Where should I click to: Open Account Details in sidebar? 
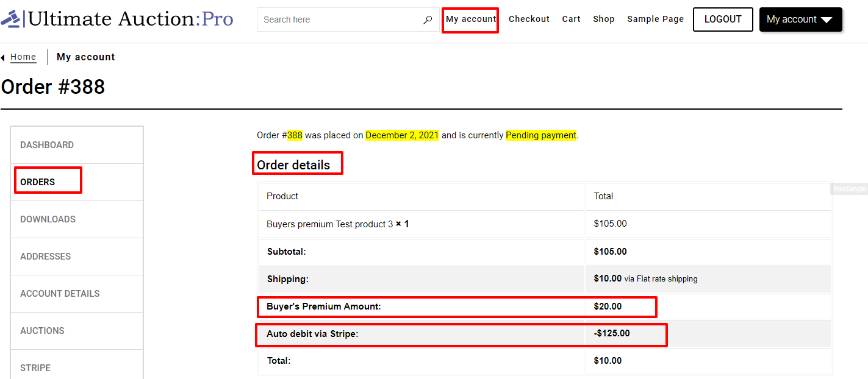pyautogui.click(x=77, y=294)
